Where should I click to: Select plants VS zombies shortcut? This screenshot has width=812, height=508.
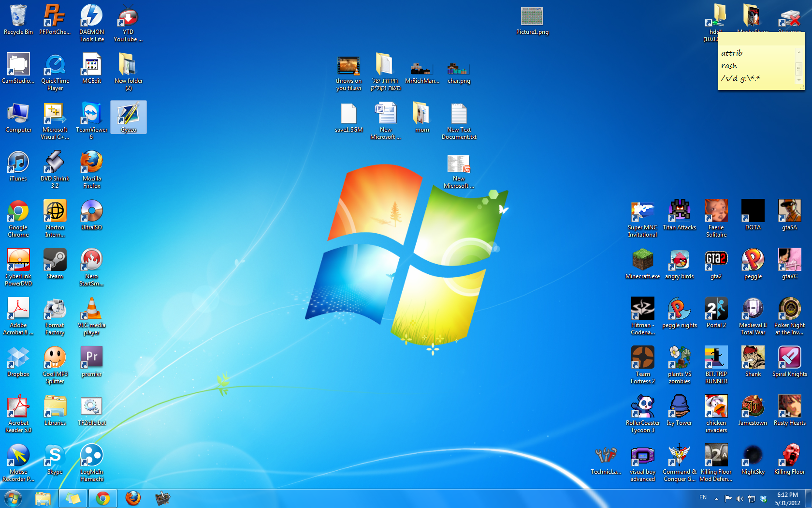680,365
